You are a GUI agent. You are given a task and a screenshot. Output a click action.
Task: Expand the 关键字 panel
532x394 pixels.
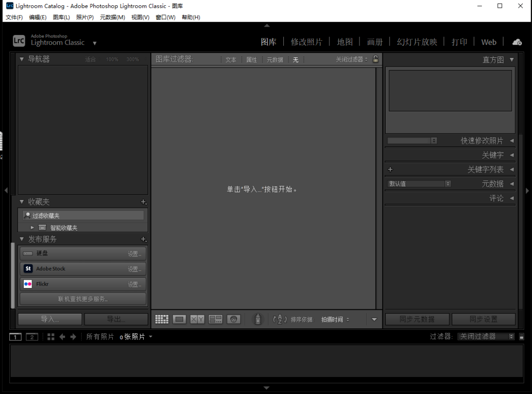tap(512, 155)
